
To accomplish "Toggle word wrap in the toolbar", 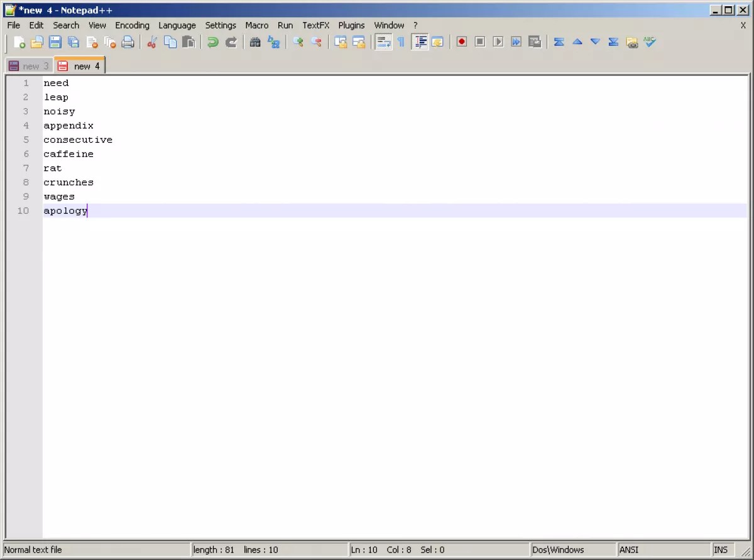I will [384, 41].
